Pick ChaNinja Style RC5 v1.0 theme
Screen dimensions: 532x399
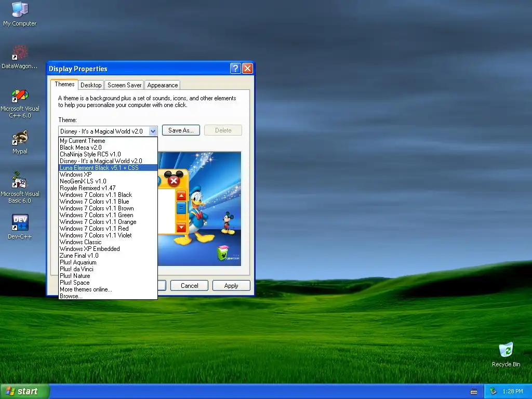[x=108, y=154]
